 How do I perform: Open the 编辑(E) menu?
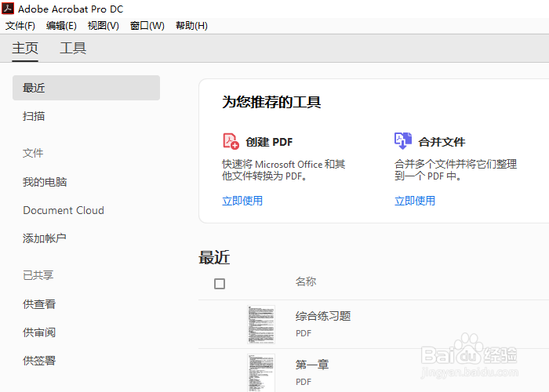click(61, 26)
